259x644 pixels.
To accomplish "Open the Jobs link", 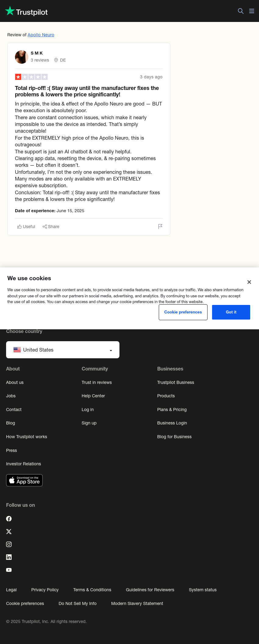I will coord(11,396).
